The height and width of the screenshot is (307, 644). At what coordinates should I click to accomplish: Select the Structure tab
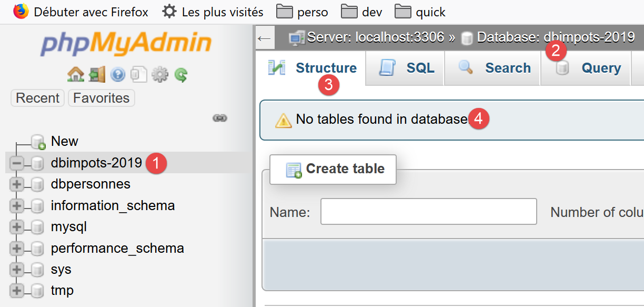pos(313,68)
